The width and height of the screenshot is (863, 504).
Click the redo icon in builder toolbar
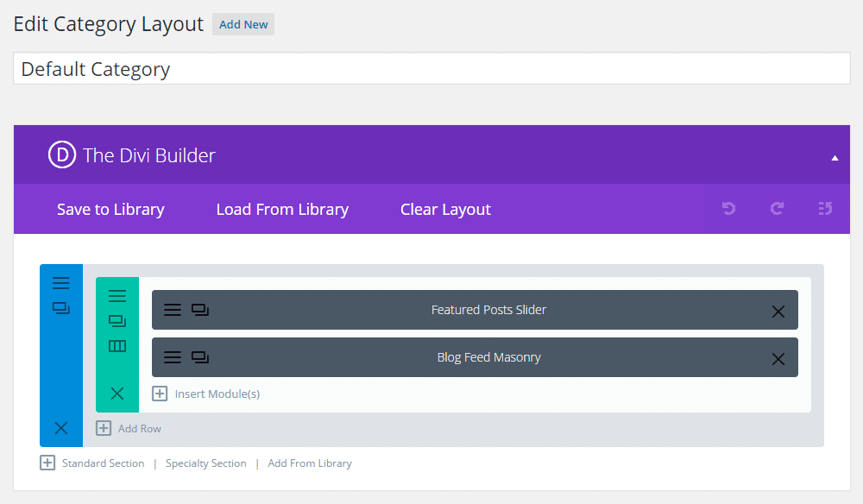coord(777,209)
